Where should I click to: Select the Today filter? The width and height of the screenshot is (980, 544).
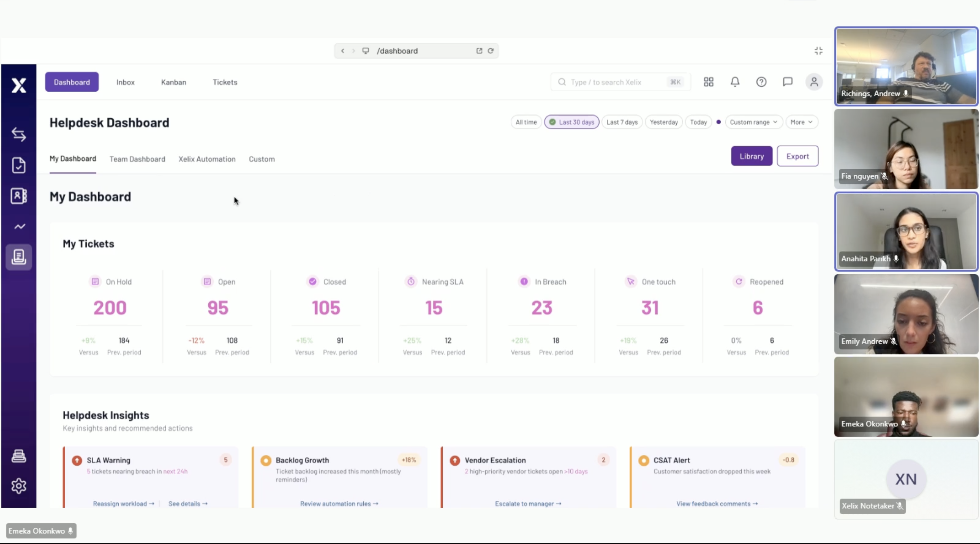[x=698, y=122]
